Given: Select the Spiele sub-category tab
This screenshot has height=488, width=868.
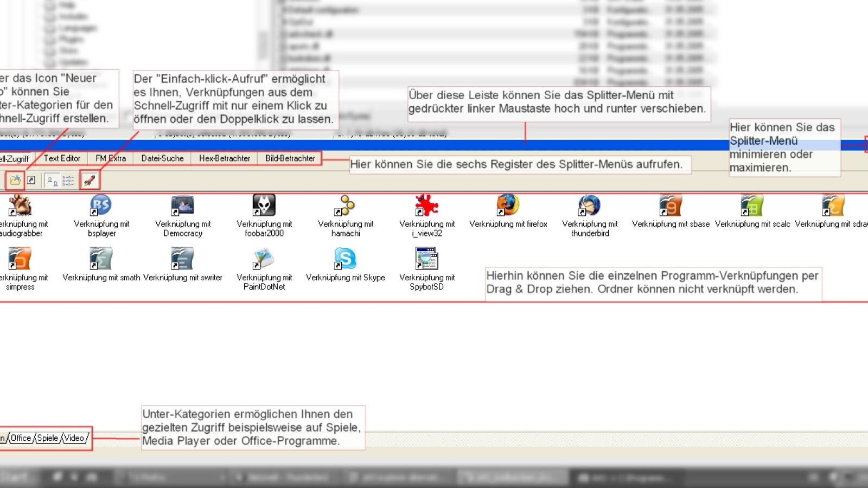Looking at the screenshot, I should [x=48, y=438].
